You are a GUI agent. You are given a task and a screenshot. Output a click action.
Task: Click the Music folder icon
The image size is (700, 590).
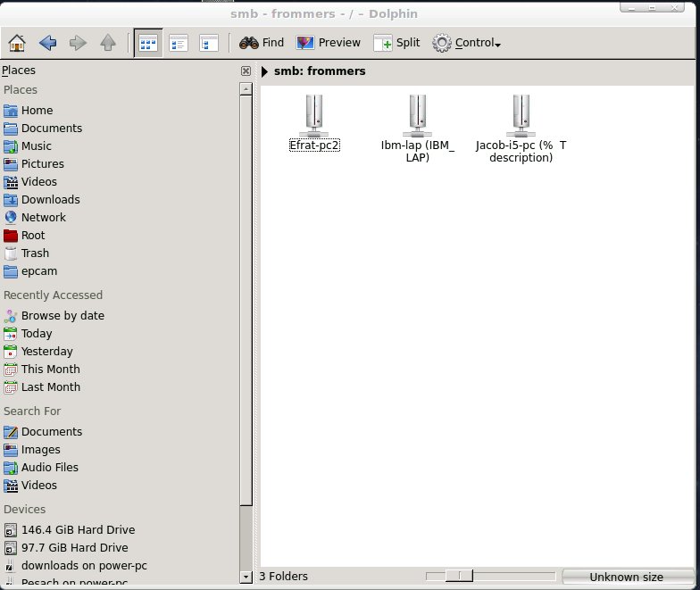(x=11, y=146)
